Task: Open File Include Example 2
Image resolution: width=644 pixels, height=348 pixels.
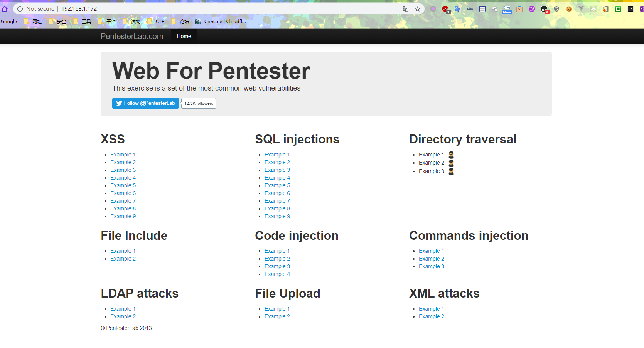Action: (x=123, y=259)
